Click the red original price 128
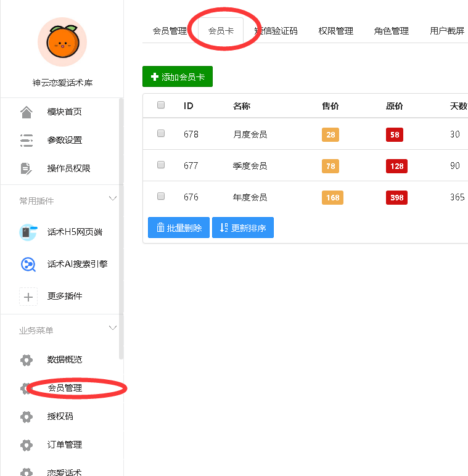 coord(396,166)
